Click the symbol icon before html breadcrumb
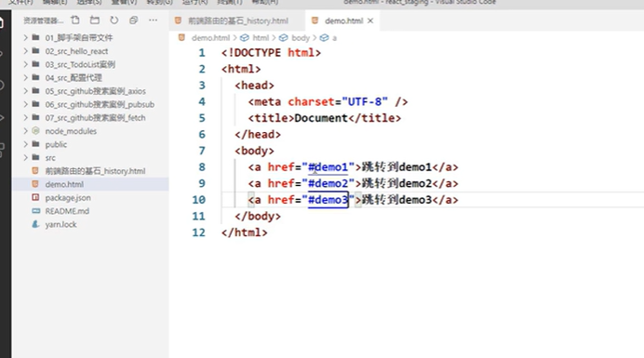The image size is (644, 358). pyautogui.click(x=245, y=38)
